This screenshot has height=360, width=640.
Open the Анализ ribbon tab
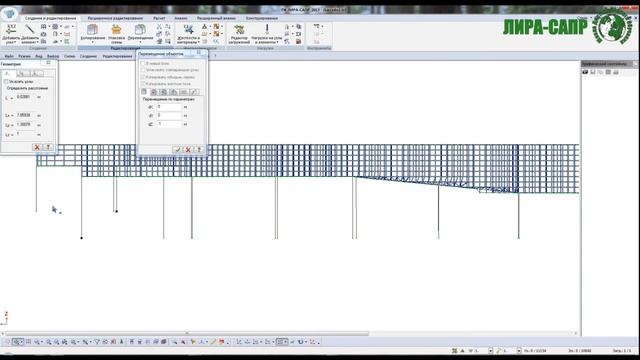(x=181, y=18)
